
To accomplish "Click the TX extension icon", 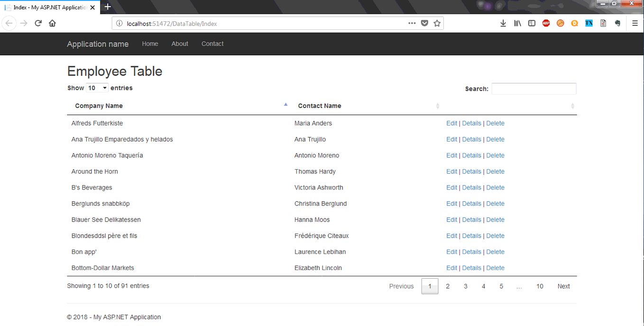I will coord(589,23).
